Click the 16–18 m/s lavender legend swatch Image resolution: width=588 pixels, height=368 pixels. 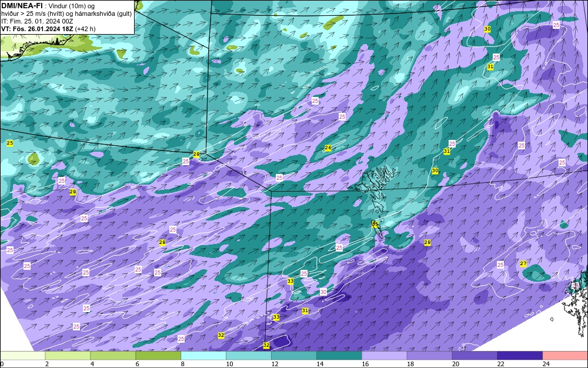tap(385, 356)
